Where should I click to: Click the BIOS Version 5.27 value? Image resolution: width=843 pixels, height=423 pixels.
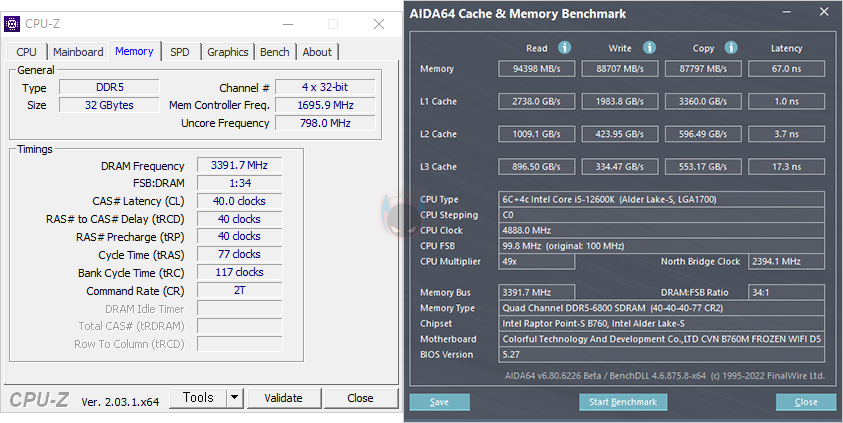point(662,355)
